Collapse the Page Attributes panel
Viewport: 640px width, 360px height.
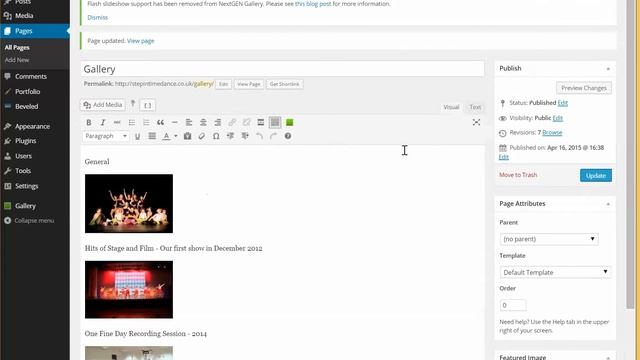pos(608,204)
